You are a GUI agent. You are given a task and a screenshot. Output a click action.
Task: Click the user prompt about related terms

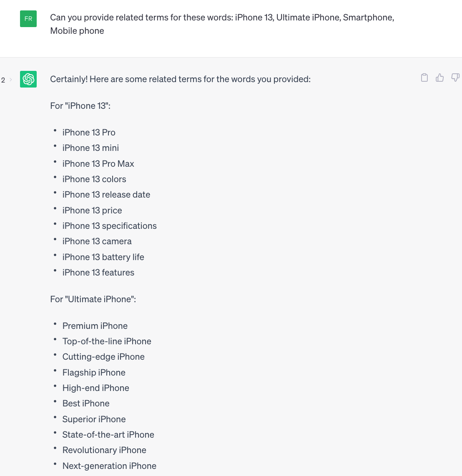tap(222, 24)
